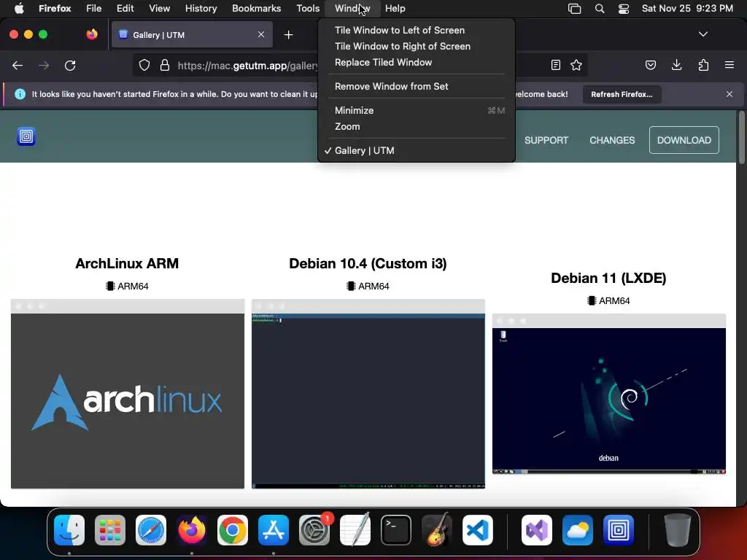
Task: Open a new tab with the plus button
Action: coord(288,35)
